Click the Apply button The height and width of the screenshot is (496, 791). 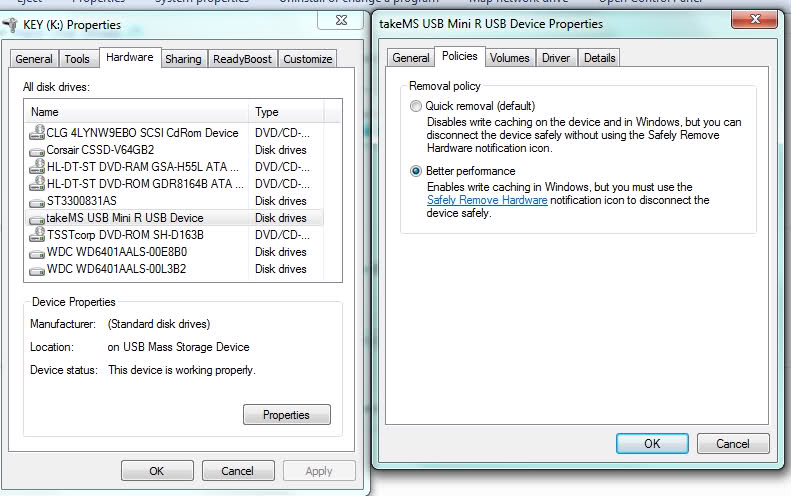(x=319, y=471)
